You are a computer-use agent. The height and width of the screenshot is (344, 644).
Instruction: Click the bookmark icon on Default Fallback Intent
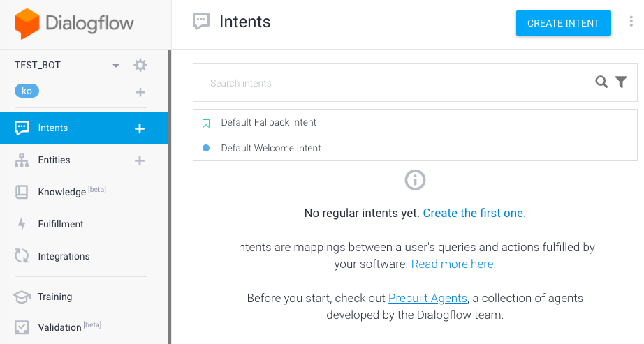tap(206, 123)
